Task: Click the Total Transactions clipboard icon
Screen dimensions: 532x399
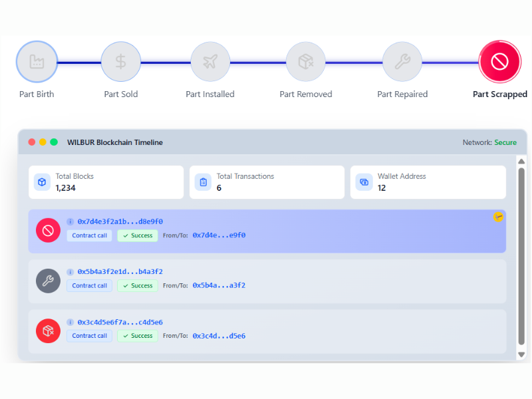Action: coord(203,182)
